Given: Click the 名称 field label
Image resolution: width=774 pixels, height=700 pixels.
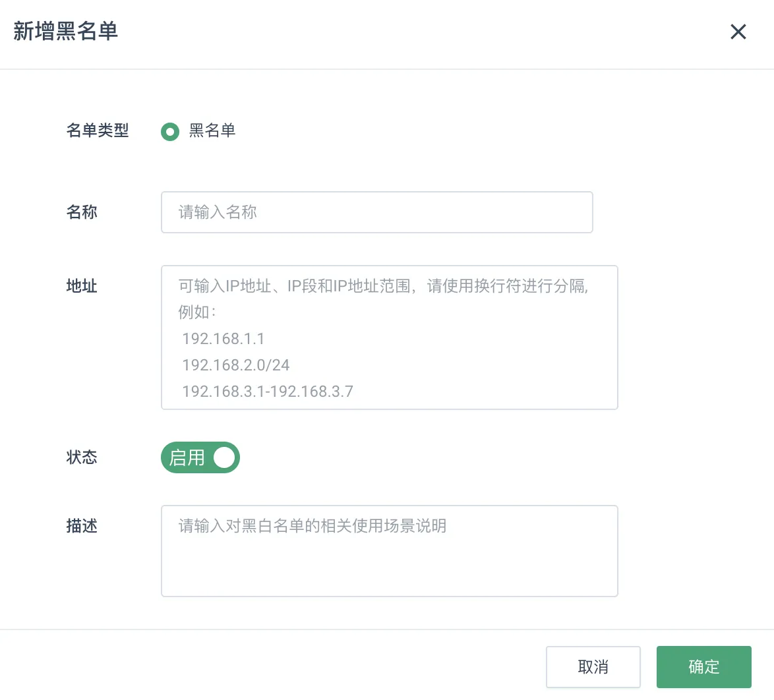Looking at the screenshot, I should click(82, 212).
